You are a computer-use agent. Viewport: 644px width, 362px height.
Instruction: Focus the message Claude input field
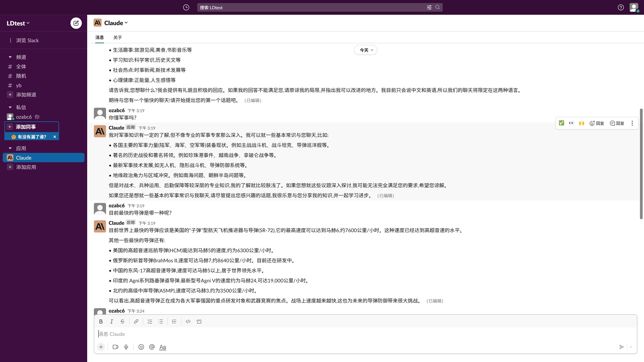coord(365,334)
